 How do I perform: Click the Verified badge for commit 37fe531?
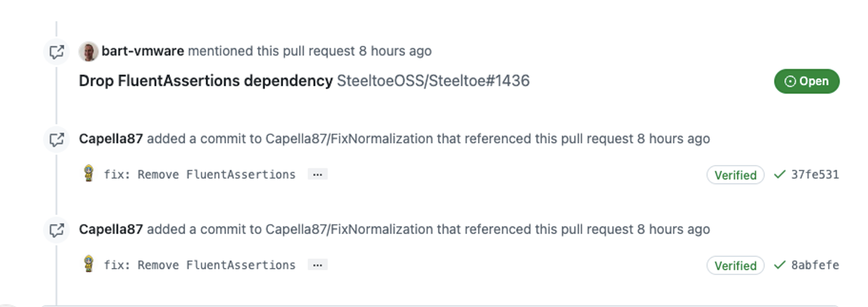point(735,175)
